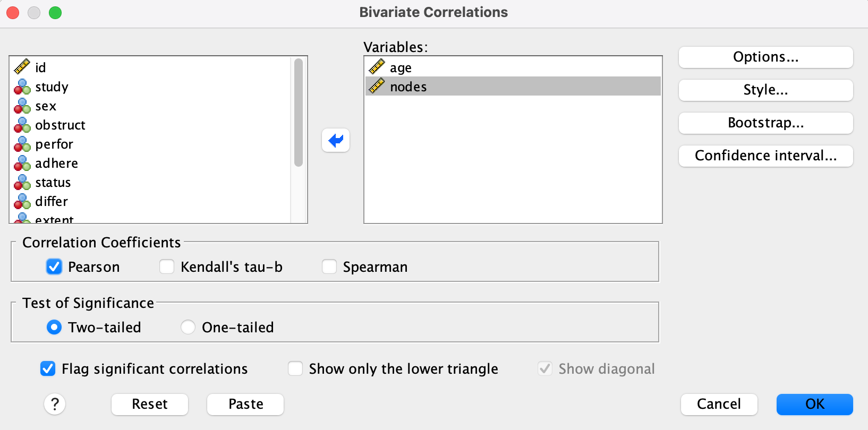
Task: Uncheck the Pearson correlation checkbox
Action: tap(54, 266)
